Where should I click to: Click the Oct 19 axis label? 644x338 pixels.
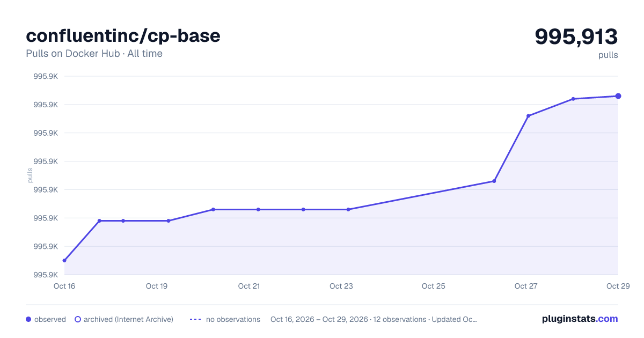[157, 286]
